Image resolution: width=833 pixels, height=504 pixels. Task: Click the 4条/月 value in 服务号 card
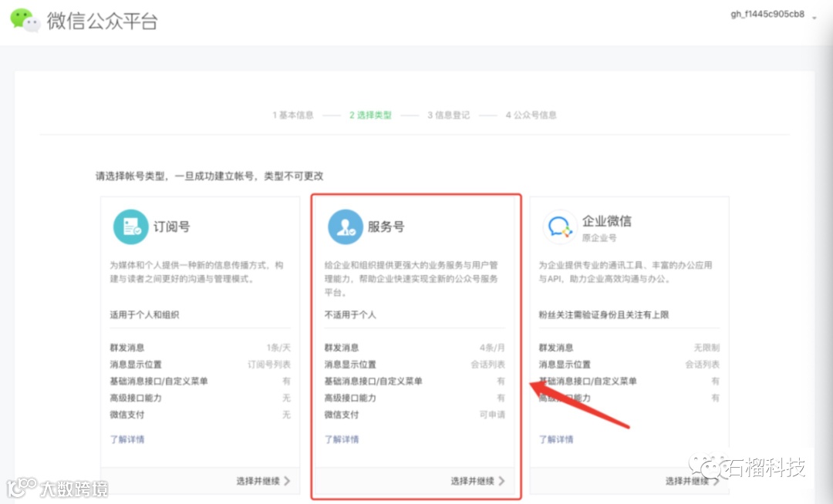tap(492, 348)
